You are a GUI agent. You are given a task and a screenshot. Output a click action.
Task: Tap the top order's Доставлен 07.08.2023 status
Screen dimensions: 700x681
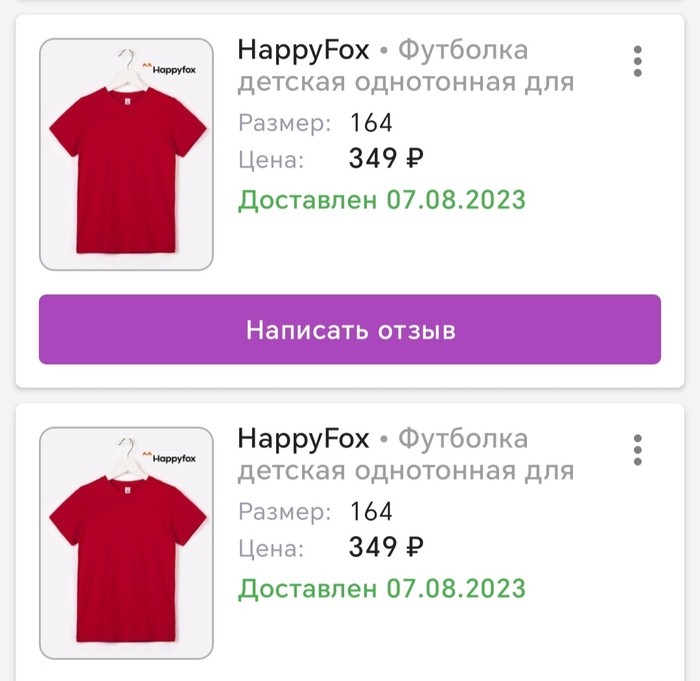coord(381,199)
